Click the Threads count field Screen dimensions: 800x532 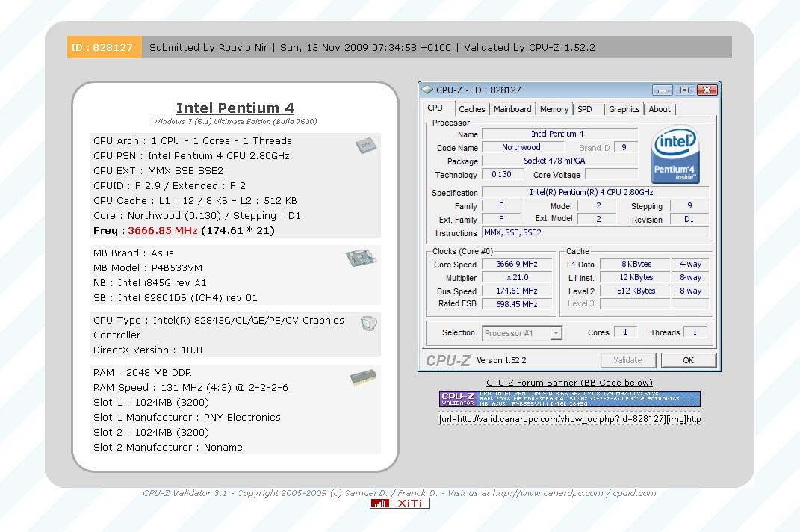(x=695, y=332)
